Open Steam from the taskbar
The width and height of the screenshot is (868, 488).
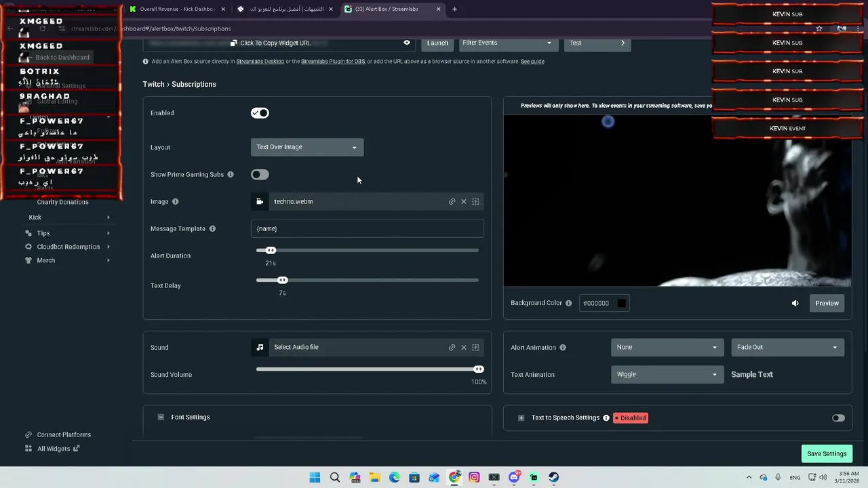click(553, 477)
